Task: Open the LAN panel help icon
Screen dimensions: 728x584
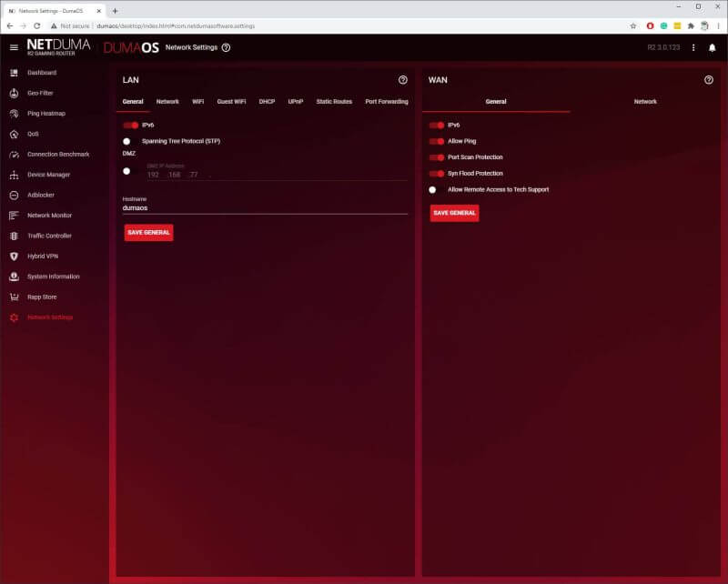Action: pyautogui.click(x=403, y=80)
